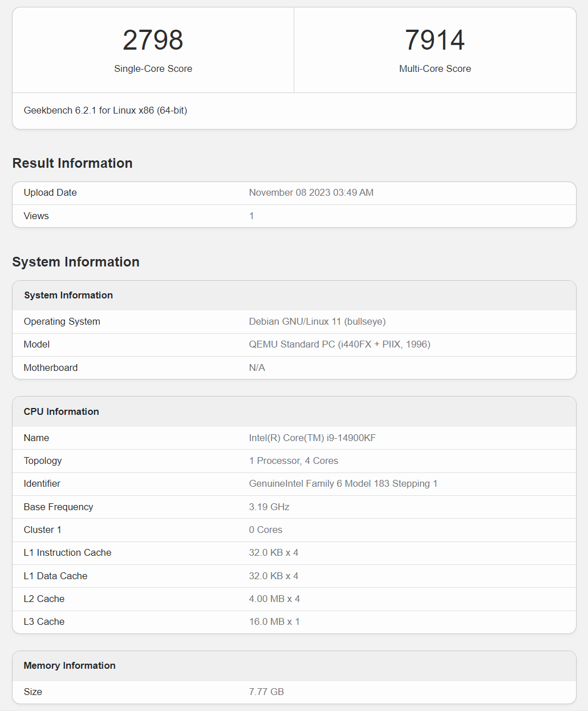Click the 'Motherboard' label
Screen dimensions: 588x711
click(51, 367)
